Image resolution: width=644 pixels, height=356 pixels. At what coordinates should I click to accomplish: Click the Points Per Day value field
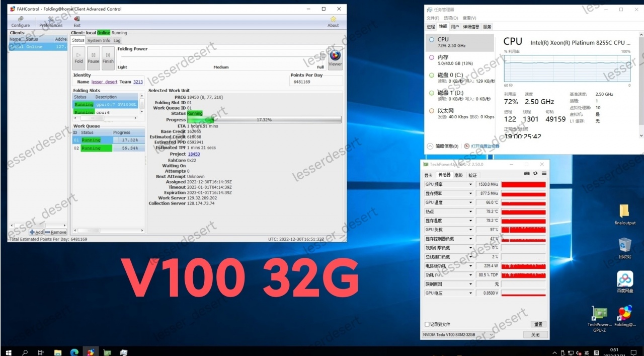coord(316,82)
